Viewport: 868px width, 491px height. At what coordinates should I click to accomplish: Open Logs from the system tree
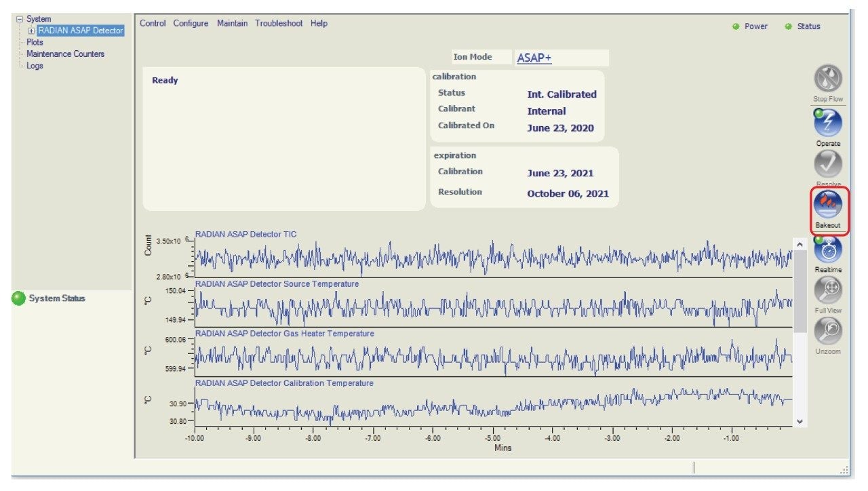coord(35,66)
